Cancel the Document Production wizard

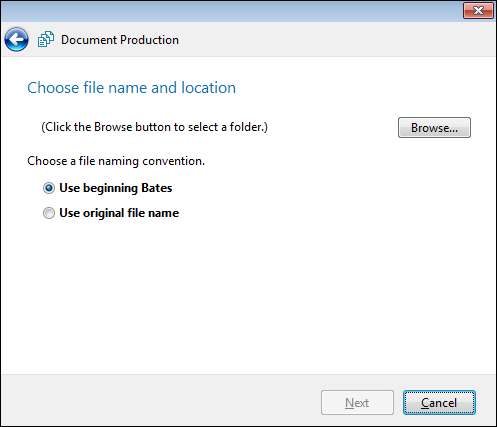pos(439,403)
